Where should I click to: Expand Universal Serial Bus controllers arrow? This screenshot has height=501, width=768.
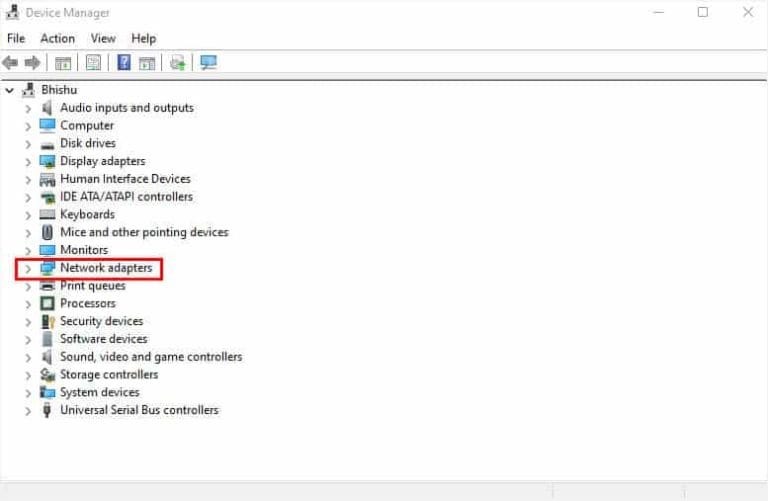pyautogui.click(x=28, y=411)
